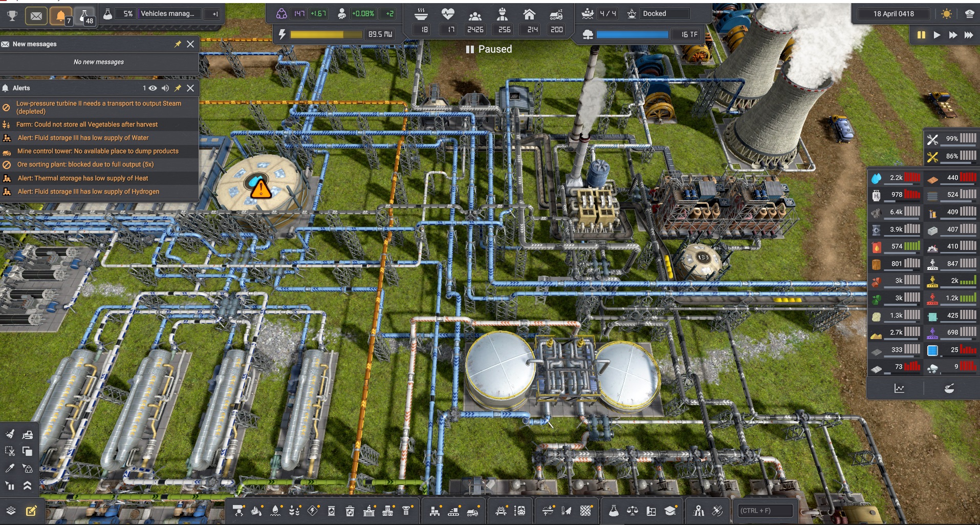Click the 'Docked' ship status
The width and height of the screenshot is (980, 525).
click(x=664, y=14)
